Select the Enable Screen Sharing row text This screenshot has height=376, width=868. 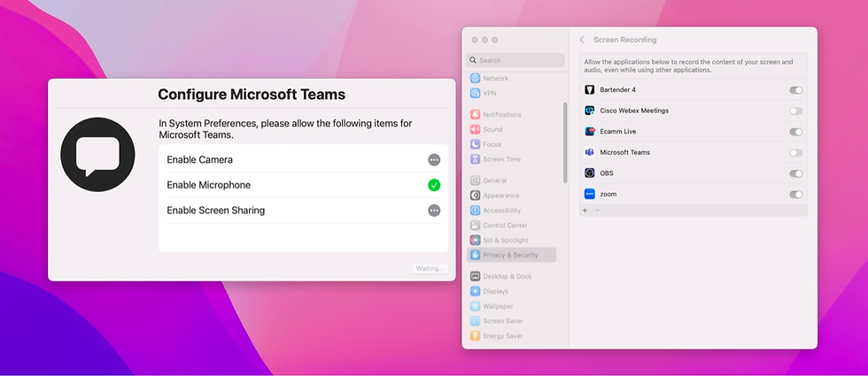216,211
